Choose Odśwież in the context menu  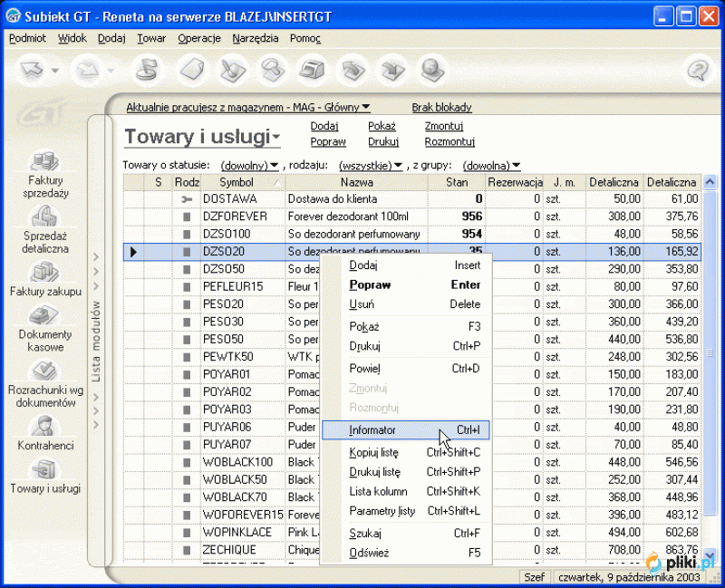click(x=405, y=553)
